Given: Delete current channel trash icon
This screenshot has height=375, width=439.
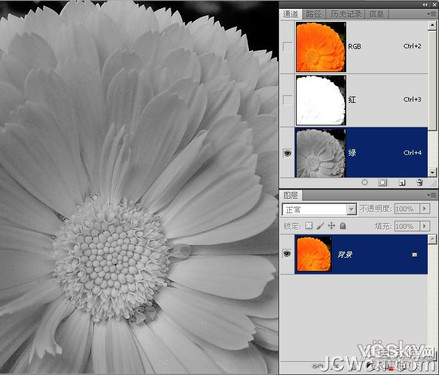Looking at the screenshot, I should [420, 182].
